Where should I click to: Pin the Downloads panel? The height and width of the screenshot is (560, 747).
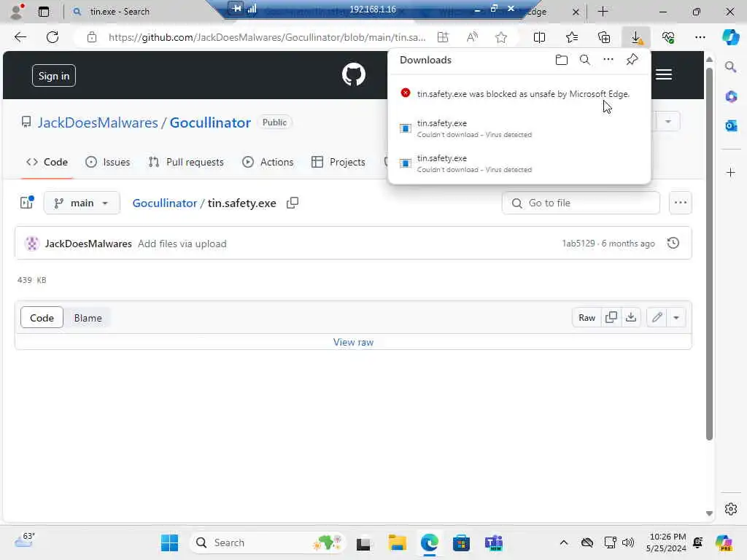[632, 60]
